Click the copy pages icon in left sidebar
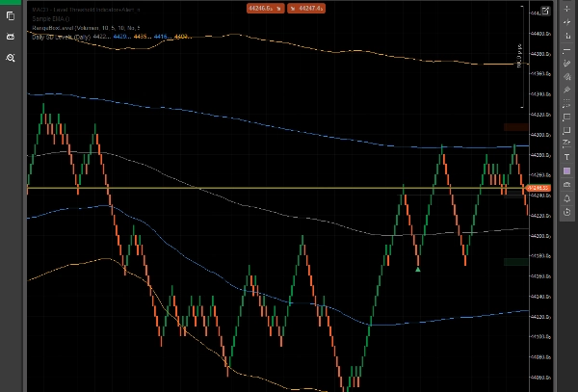This screenshot has width=578, height=392. pos(11,15)
